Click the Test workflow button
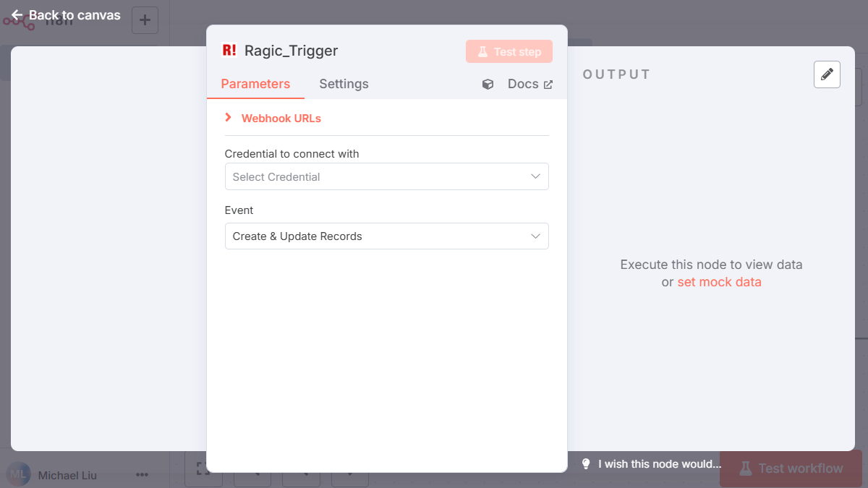 coord(791,468)
